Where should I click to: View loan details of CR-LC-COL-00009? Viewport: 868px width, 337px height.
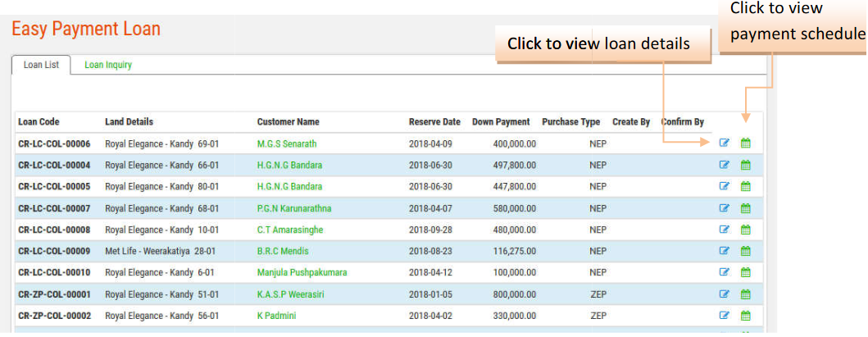tap(724, 251)
